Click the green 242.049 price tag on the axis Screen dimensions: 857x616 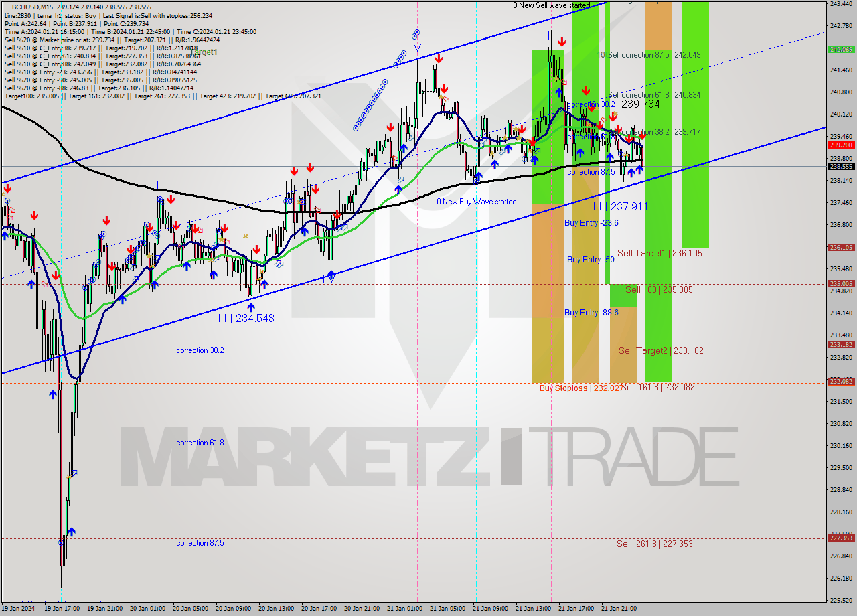coord(841,49)
